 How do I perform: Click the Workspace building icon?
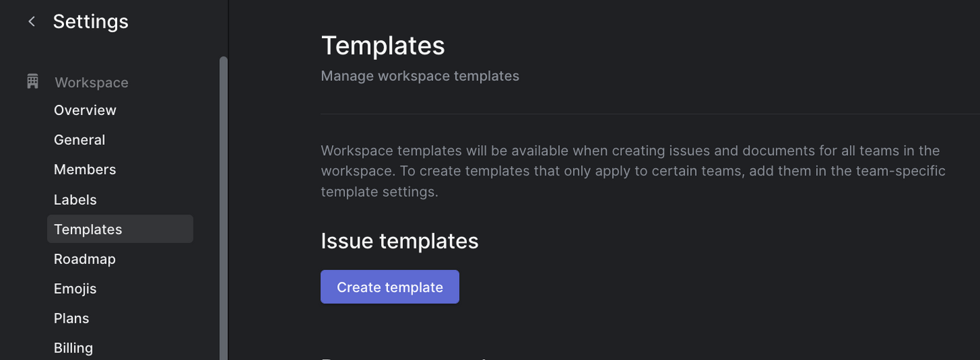33,82
